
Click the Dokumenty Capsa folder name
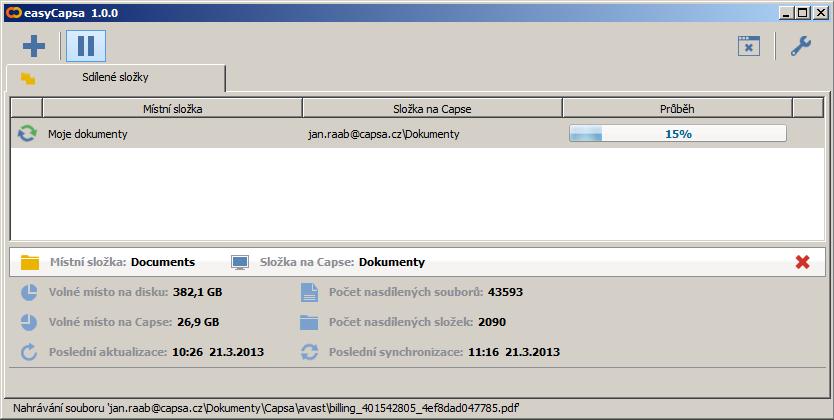392,262
